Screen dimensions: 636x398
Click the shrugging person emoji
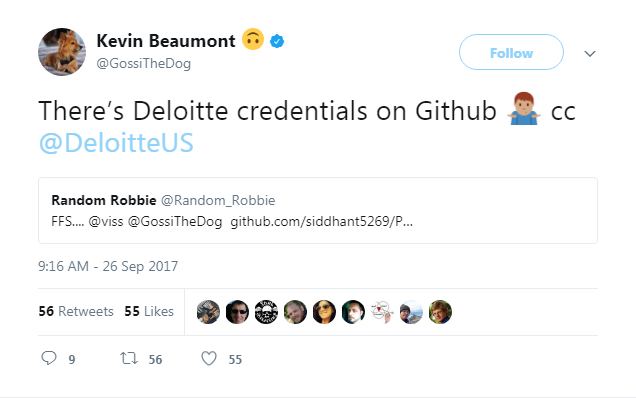(x=524, y=109)
